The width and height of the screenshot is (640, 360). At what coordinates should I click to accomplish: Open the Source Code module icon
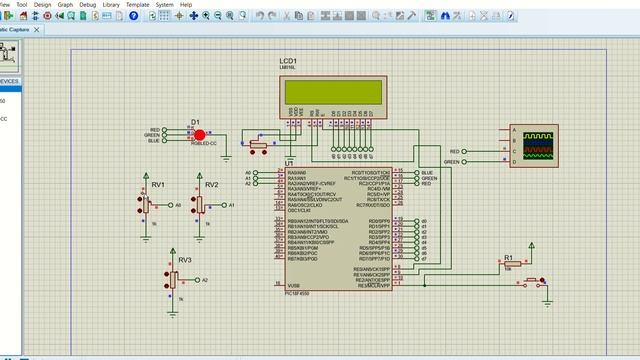point(107,16)
